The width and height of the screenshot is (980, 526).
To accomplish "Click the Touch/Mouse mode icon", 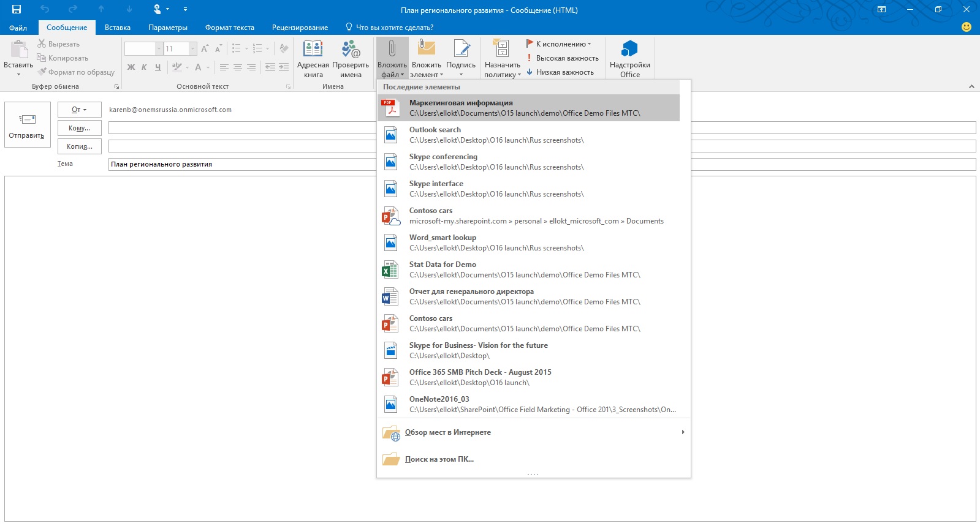I will tap(157, 9).
